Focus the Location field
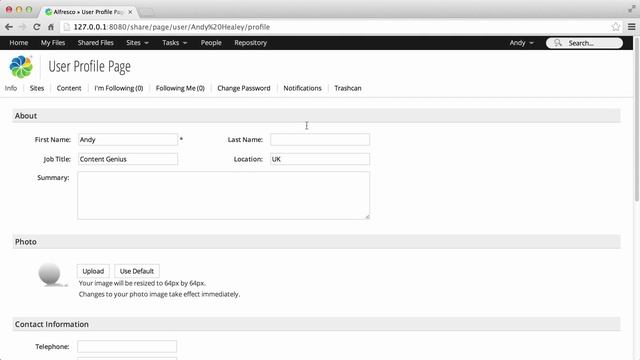The height and width of the screenshot is (360, 640). [320, 159]
